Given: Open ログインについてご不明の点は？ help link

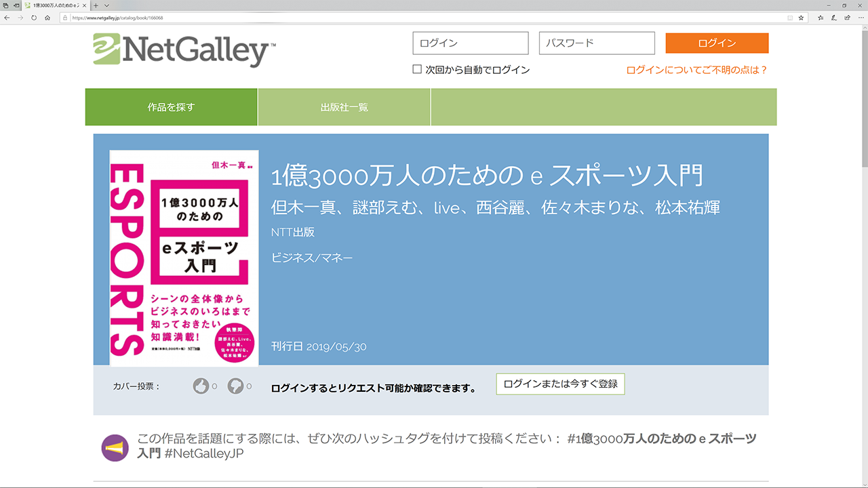Looking at the screenshot, I should [697, 69].
